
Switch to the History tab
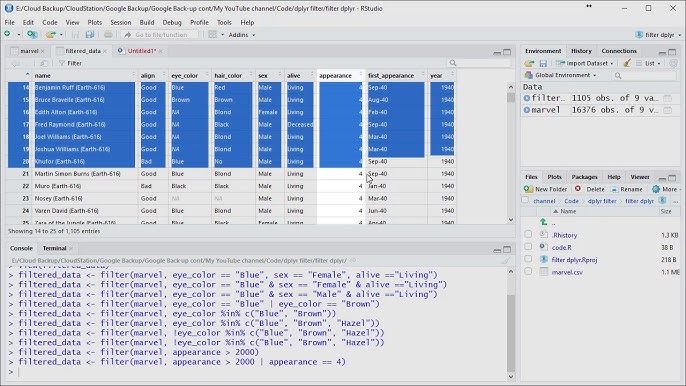click(581, 51)
